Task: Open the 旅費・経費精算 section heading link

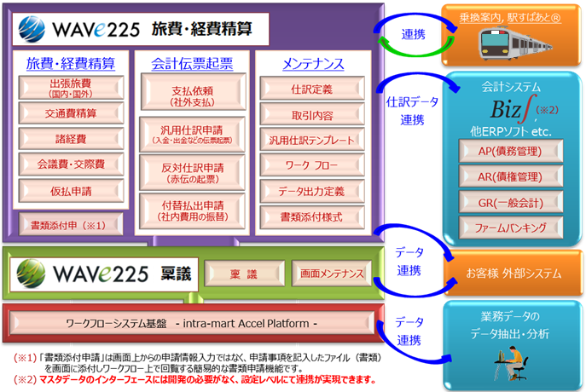Action: tap(71, 64)
